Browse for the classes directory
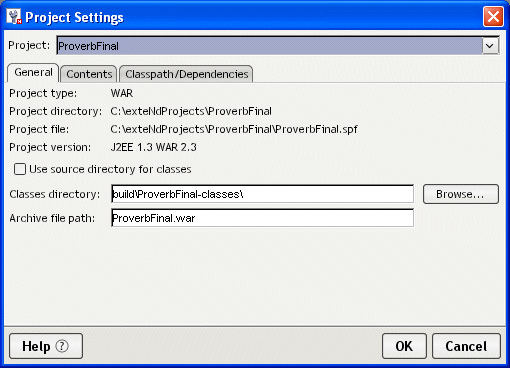 click(x=461, y=194)
